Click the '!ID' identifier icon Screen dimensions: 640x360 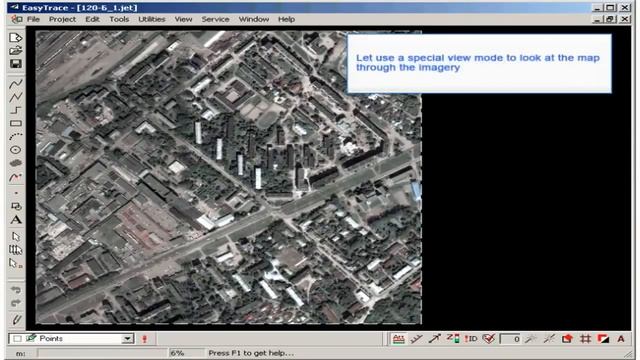(x=471, y=339)
